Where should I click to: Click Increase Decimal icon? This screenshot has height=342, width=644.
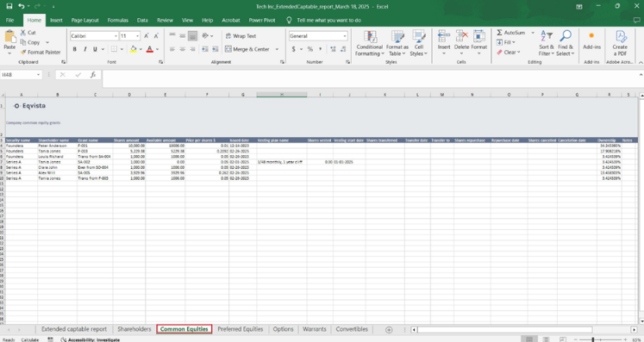pyautogui.click(x=333, y=49)
